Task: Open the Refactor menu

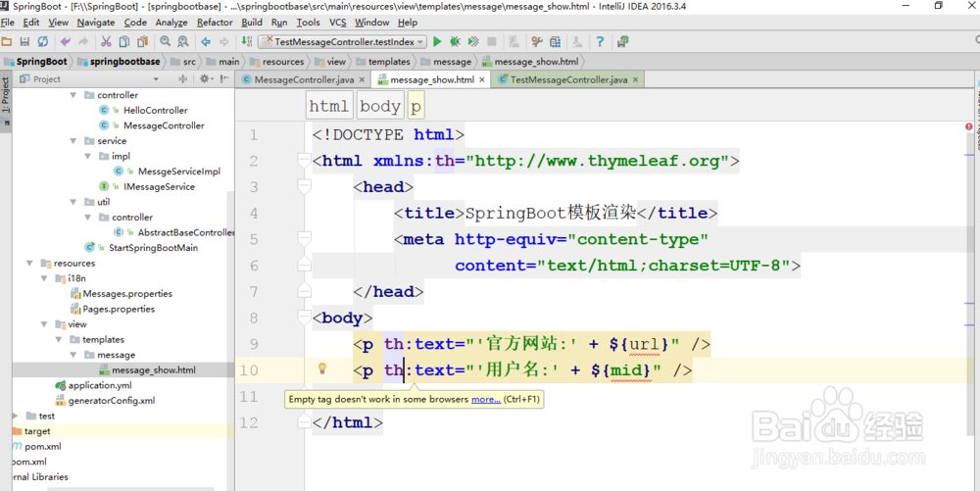Action: [x=215, y=23]
